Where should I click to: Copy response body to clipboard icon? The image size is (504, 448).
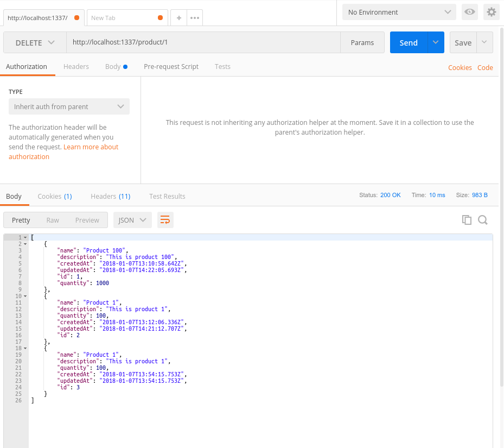pyautogui.click(x=467, y=220)
